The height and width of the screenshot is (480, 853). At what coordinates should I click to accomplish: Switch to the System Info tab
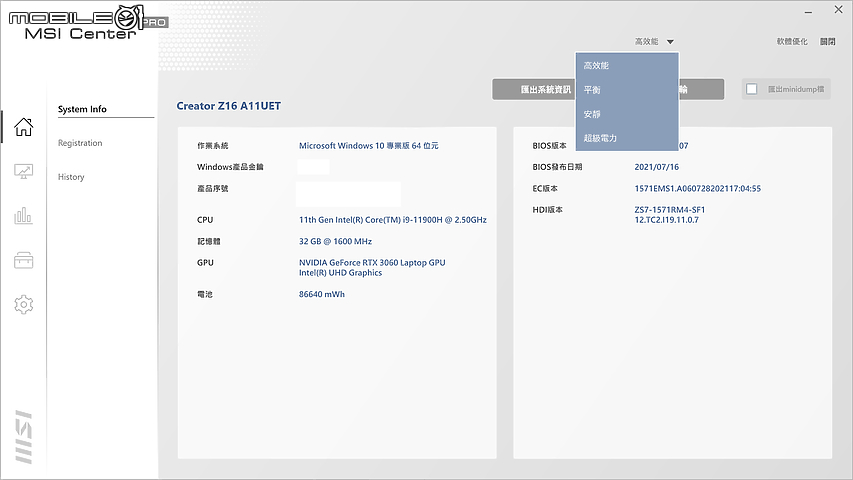pos(82,109)
